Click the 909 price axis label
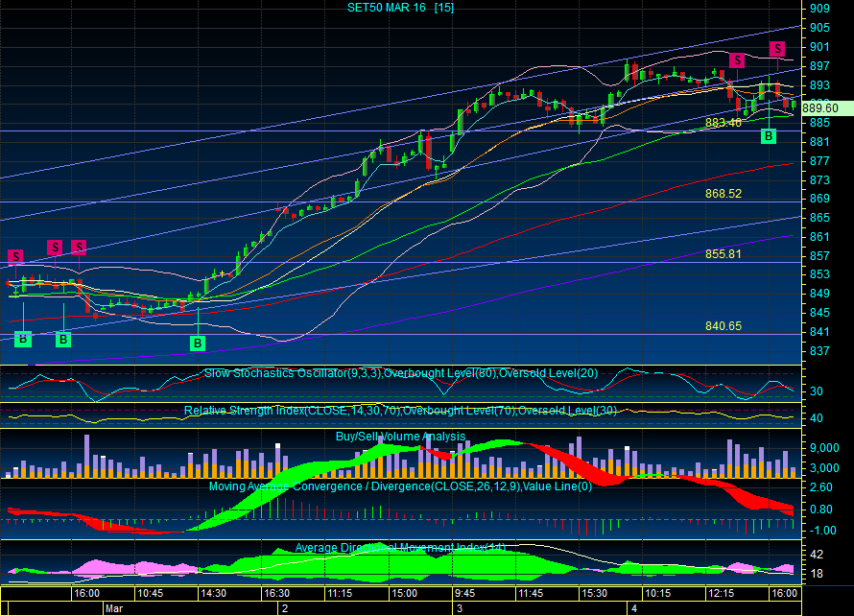Image resolution: width=854 pixels, height=616 pixels. 819,9
